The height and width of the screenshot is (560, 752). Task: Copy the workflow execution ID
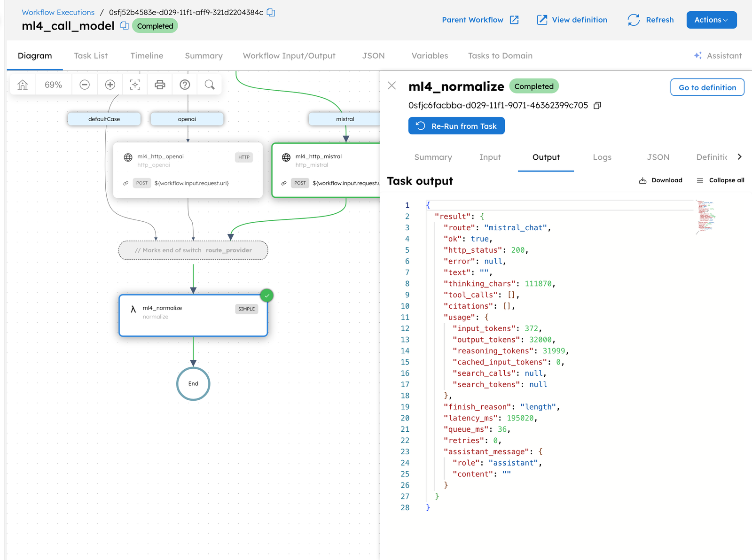pos(271,12)
